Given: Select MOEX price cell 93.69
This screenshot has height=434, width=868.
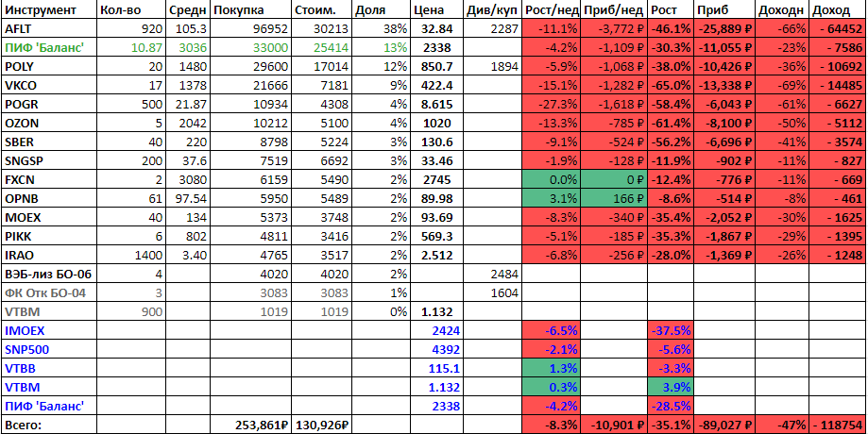Looking at the screenshot, I should coord(436,218).
